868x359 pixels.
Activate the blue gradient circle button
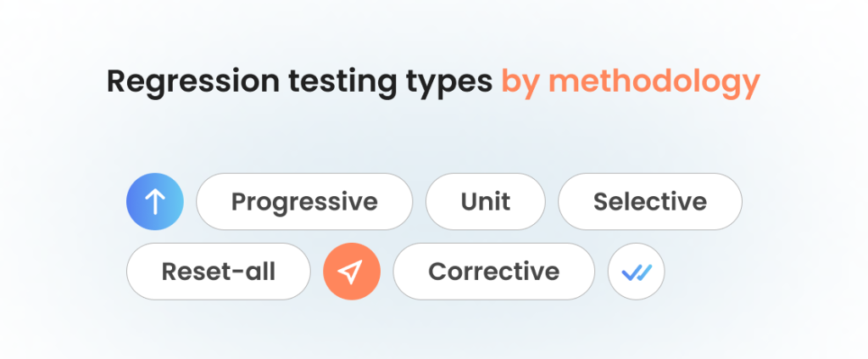tap(155, 202)
